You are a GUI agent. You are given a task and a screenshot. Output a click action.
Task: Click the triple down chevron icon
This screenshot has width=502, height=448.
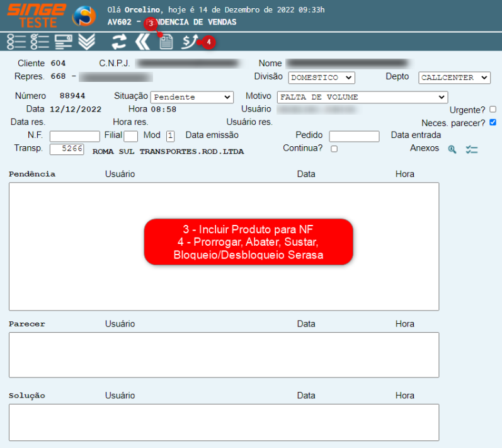pyautogui.click(x=86, y=42)
